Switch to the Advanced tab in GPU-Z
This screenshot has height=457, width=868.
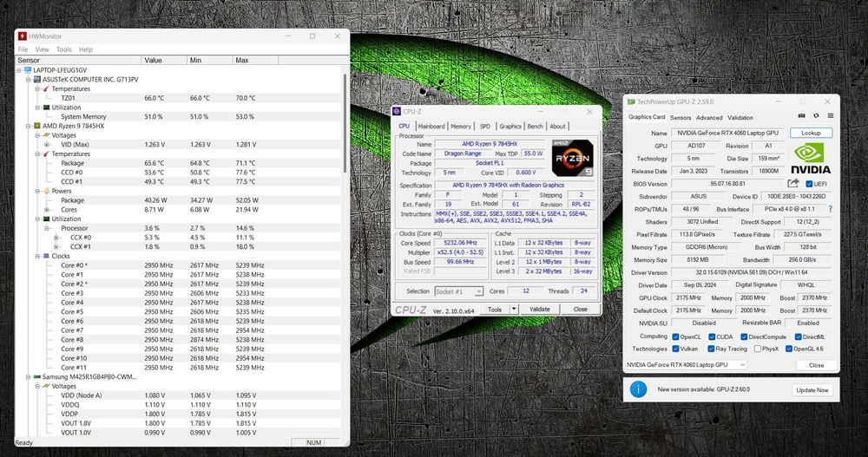[709, 118]
